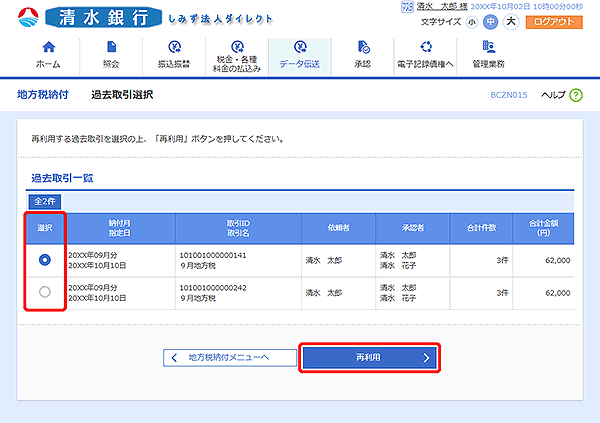Go back to 地方税納付メニューへ

pos(230,357)
